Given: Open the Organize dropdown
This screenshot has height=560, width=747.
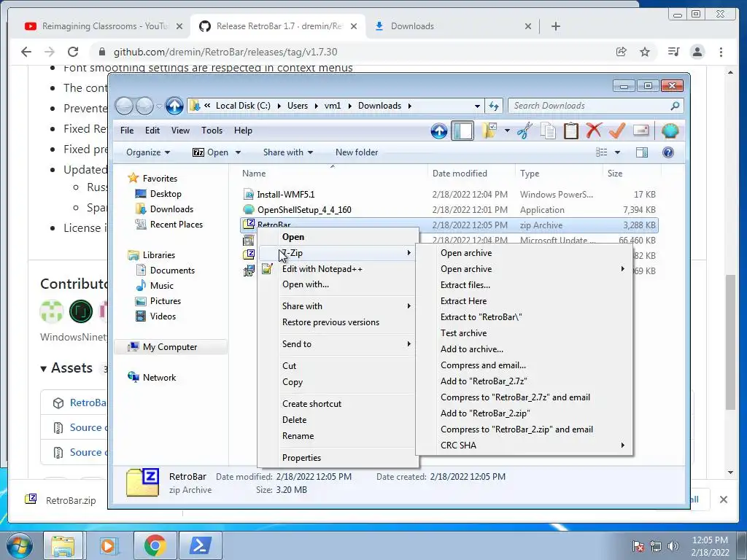Looking at the screenshot, I should click(x=148, y=152).
